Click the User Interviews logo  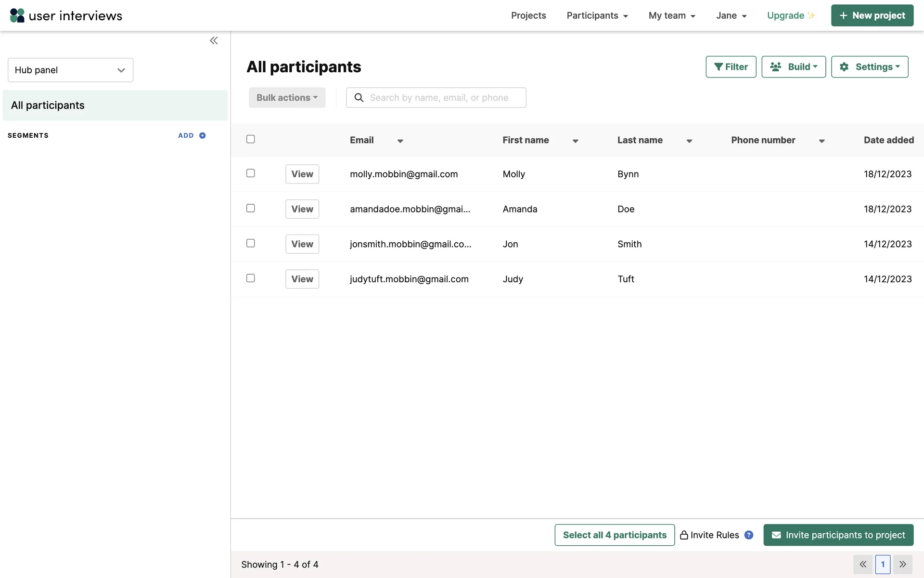[x=66, y=15]
